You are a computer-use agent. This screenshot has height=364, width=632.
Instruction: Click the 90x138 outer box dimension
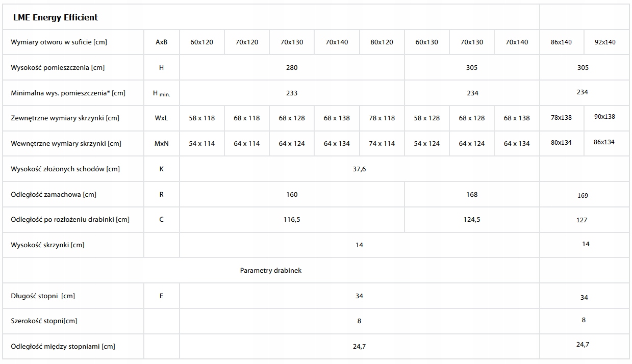pyautogui.click(x=604, y=117)
